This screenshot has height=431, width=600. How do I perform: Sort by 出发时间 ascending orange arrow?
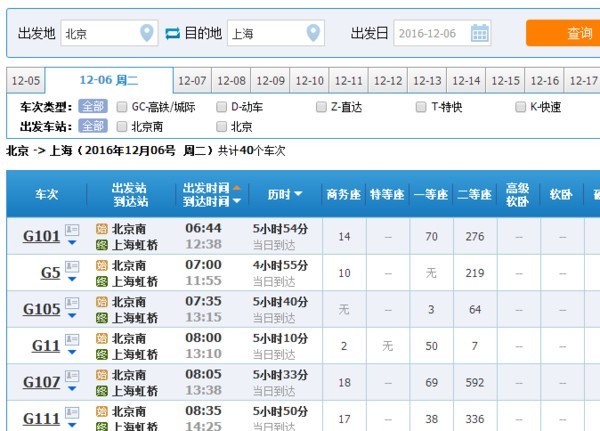tap(237, 188)
